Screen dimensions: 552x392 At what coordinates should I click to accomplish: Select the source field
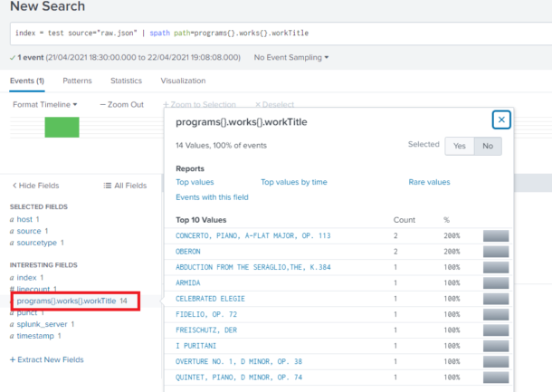29,231
